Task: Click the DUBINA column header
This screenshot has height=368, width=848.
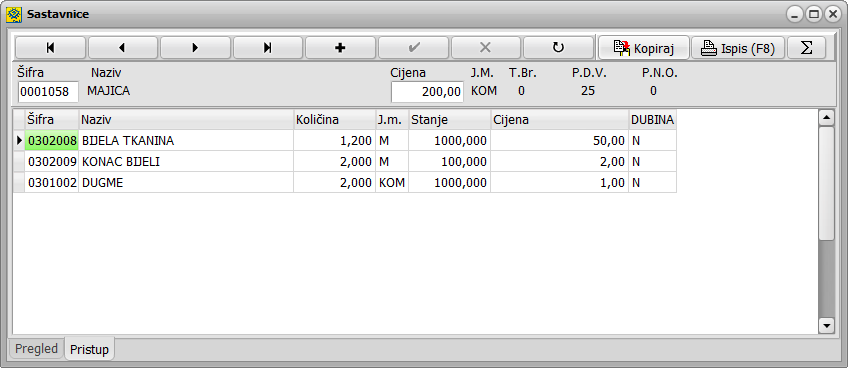Action: click(x=652, y=120)
